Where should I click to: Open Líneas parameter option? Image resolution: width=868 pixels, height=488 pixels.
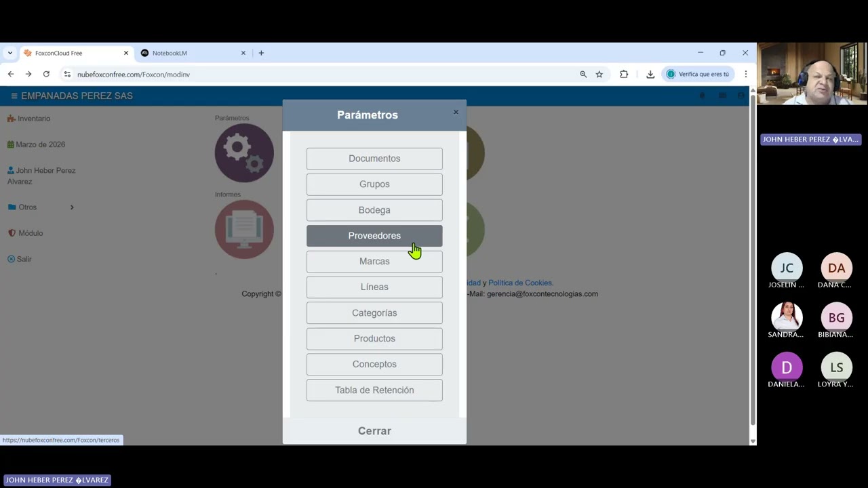pos(374,287)
